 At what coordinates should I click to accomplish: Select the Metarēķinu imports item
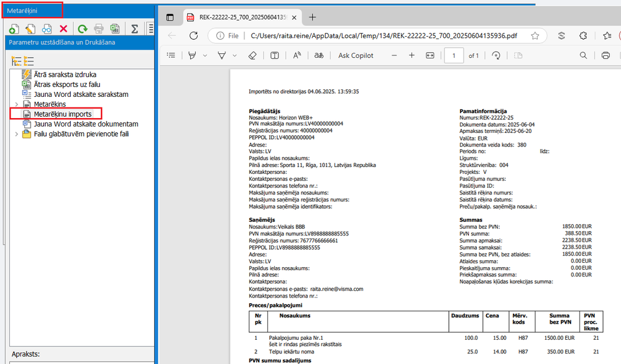63,114
